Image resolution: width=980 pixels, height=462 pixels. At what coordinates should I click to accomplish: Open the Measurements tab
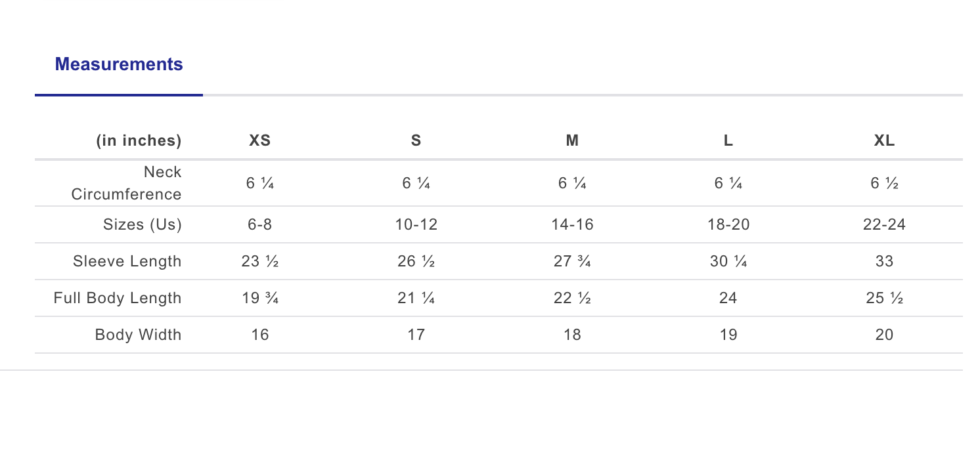(119, 64)
